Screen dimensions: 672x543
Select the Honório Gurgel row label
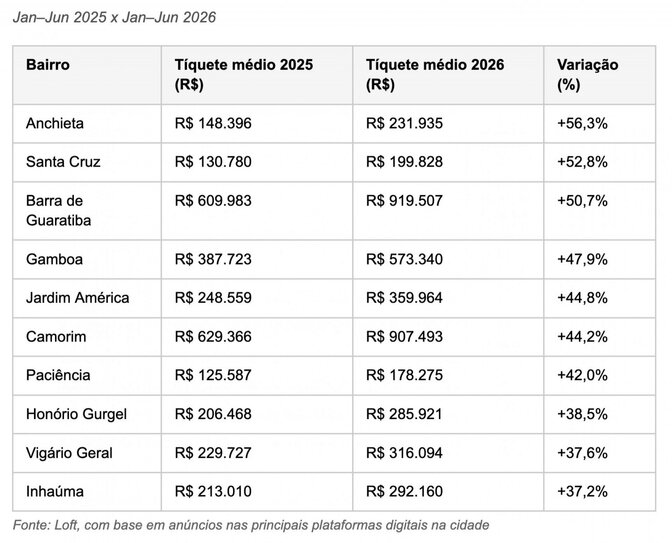(76, 414)
